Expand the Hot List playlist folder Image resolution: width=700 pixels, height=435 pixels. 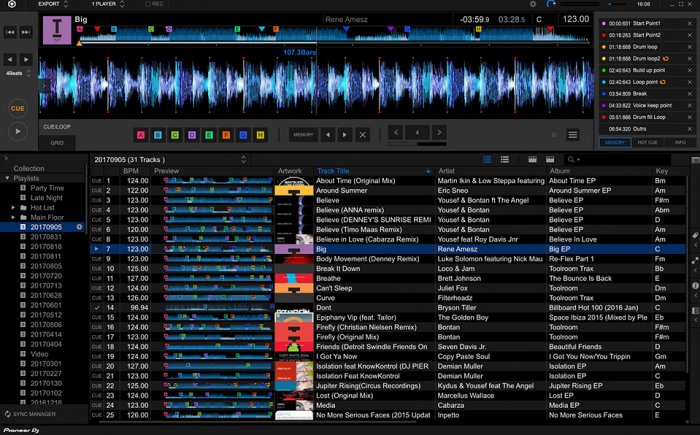coord(13,208)
